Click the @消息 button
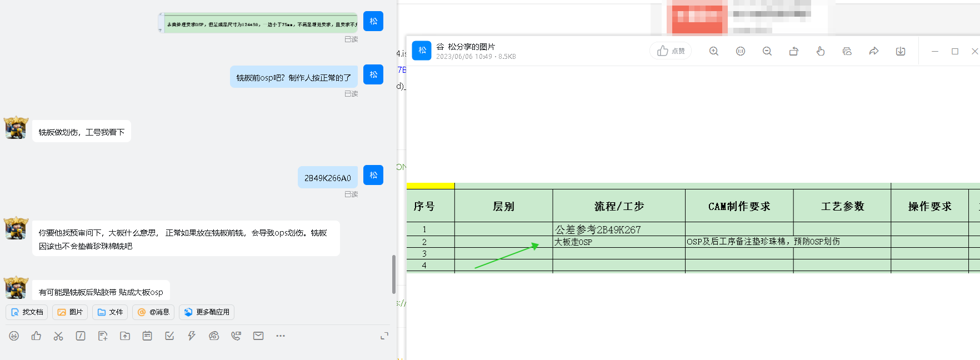This screenshot has height=360, width=980. (x=153, y=312)
